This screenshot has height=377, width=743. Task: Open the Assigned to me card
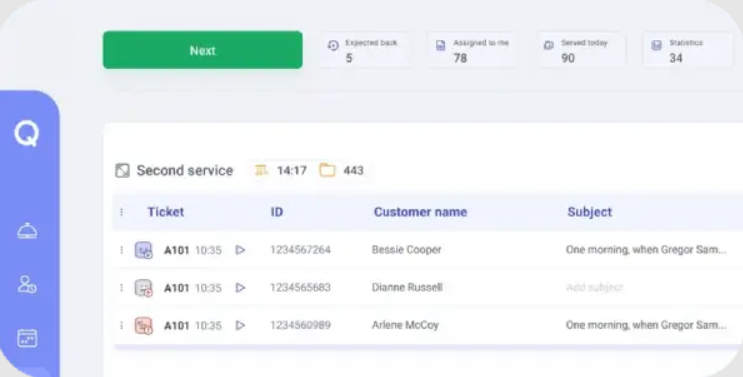point(472,50)
